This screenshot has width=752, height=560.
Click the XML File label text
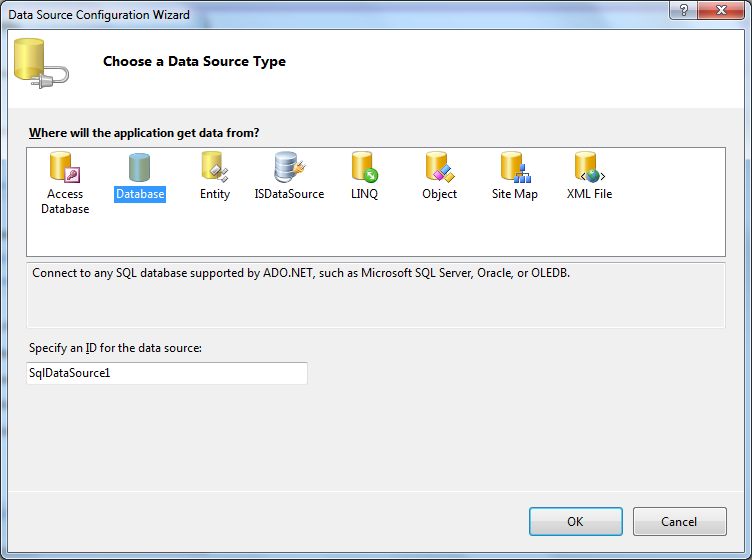coord(589,194)
